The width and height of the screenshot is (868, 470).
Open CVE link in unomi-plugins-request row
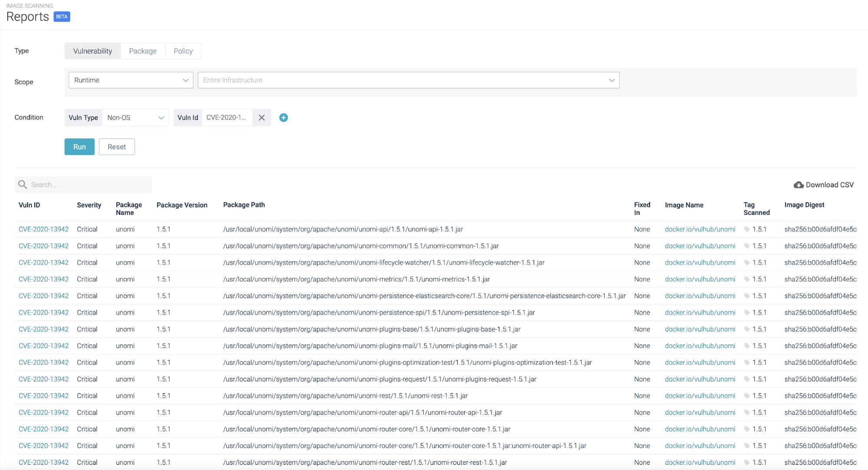click(x=43, y=379)
